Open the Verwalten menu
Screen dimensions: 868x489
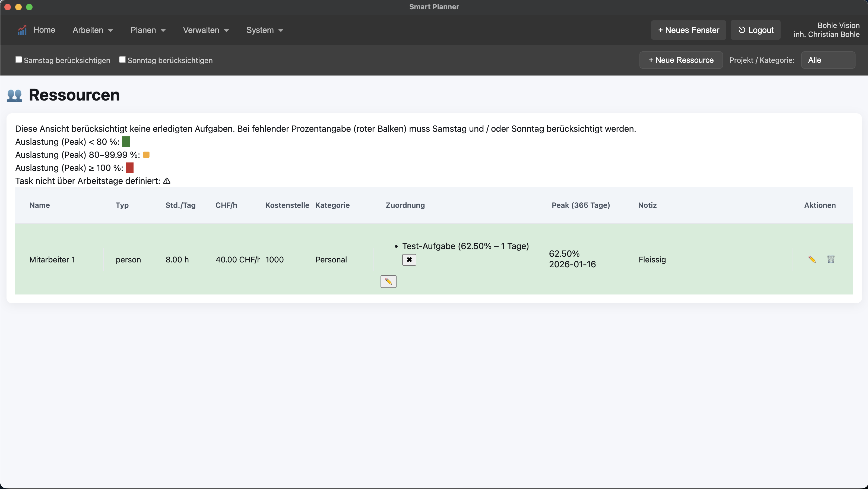point(205,30)
